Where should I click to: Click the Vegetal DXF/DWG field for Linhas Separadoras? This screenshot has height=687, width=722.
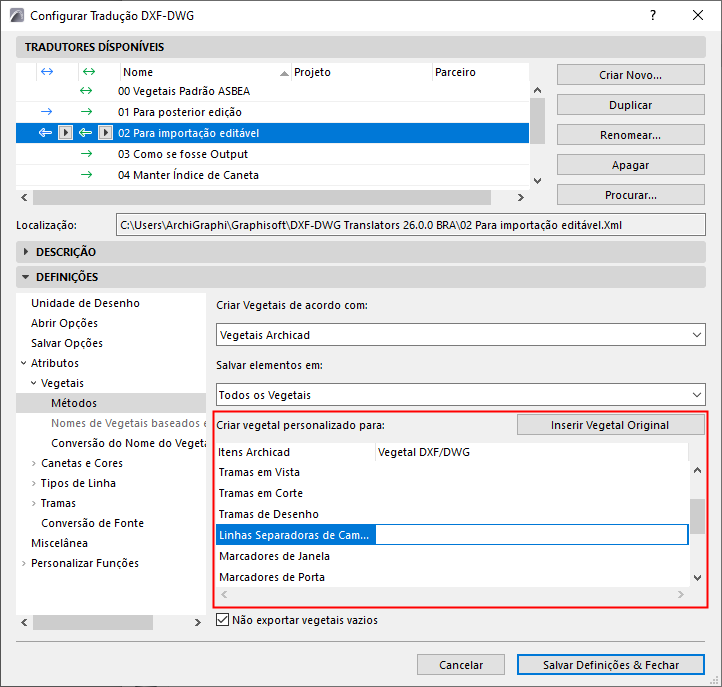tap(530, 535)
